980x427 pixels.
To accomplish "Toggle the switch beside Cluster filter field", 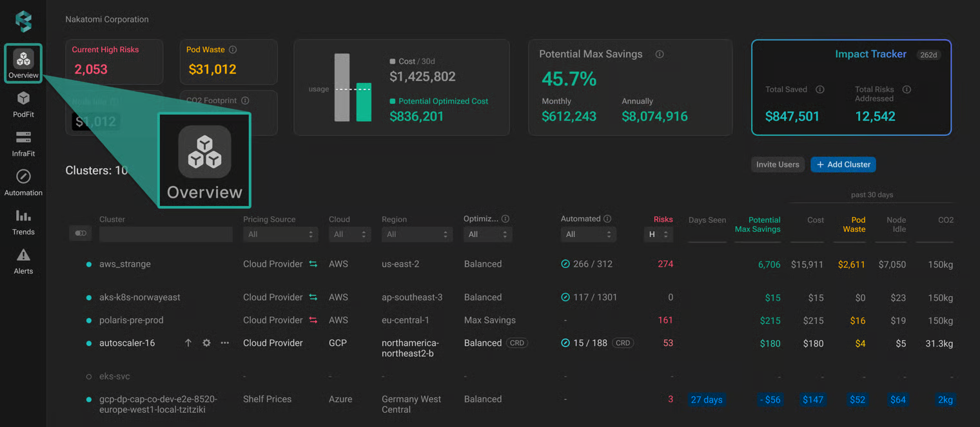I will coord(81,233).
